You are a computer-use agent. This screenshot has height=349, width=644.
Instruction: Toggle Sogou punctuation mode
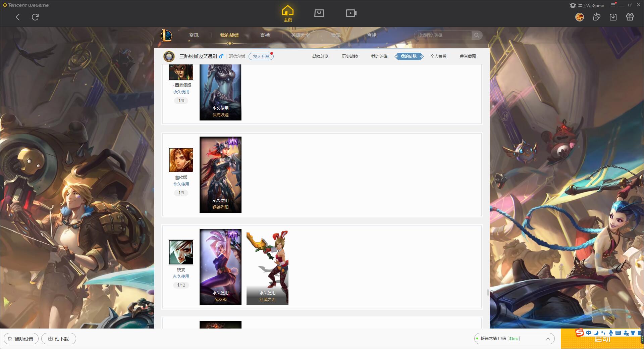pyautogui.click(x=603, y=333)
